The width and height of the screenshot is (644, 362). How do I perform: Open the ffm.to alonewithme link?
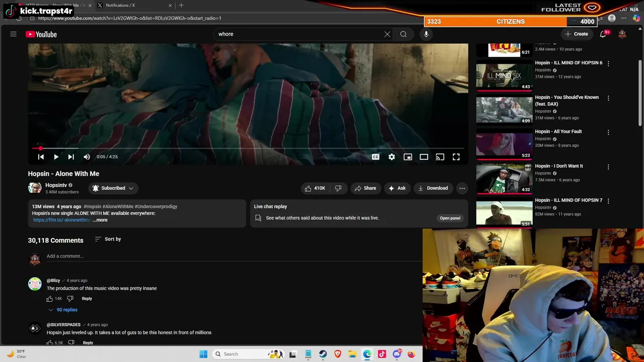click(x=61, y=220)
